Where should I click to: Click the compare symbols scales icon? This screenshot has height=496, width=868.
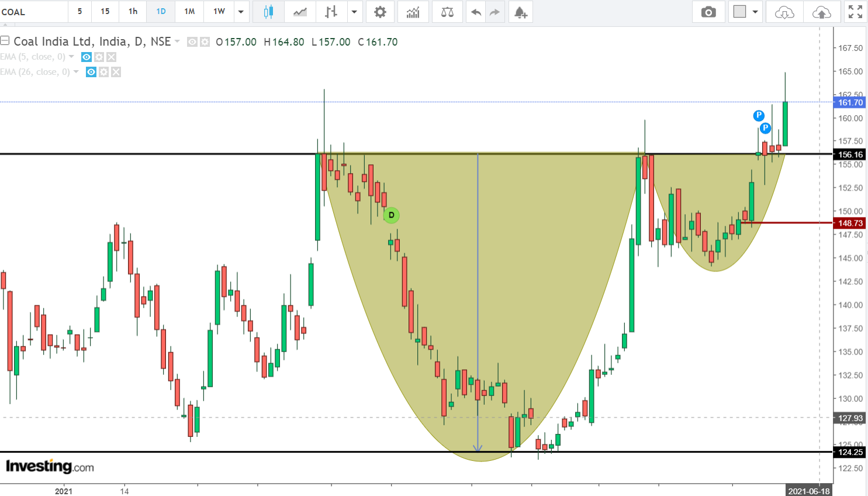[447, 12]
